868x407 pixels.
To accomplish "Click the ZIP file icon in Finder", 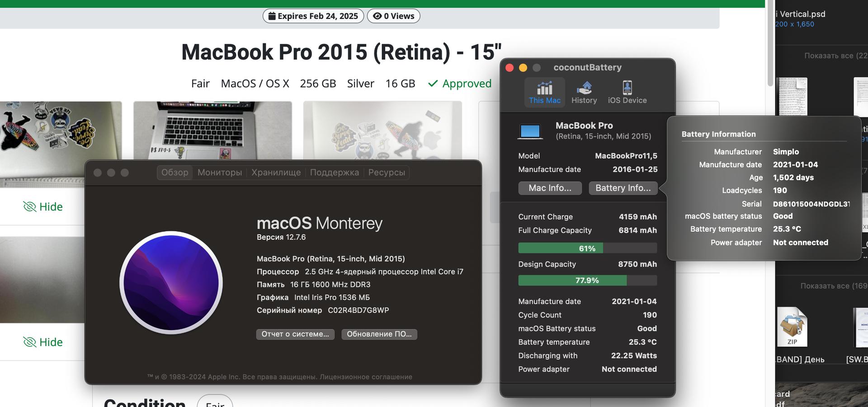I will point(792,327).
